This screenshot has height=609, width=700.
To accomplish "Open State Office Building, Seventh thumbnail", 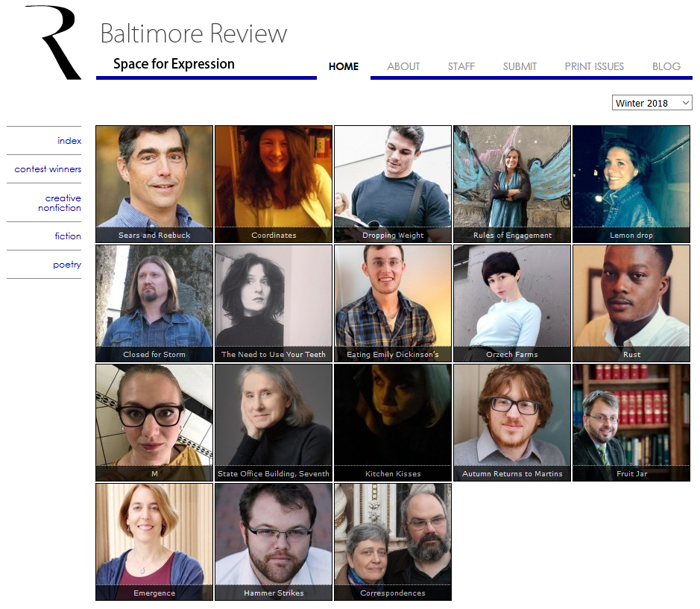I will (274, 423).
